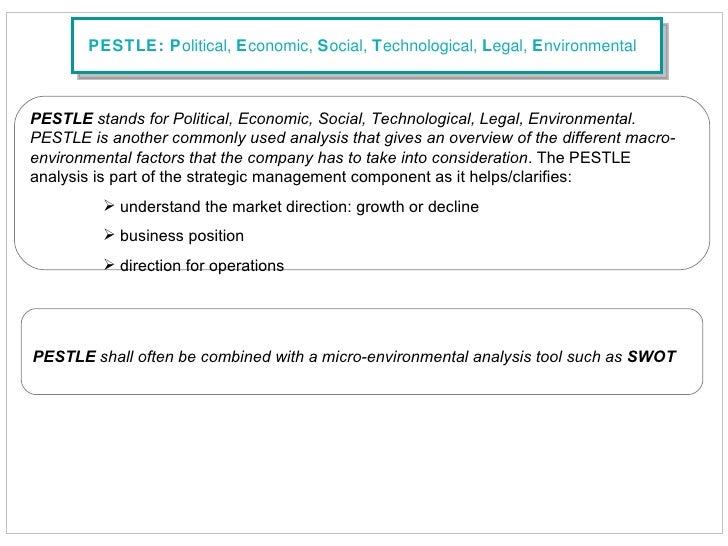The width and height of the screenshot is (728, 546).
Task: Click the bold 'PESTLE' in the lower box
Action: click(65, 357)
